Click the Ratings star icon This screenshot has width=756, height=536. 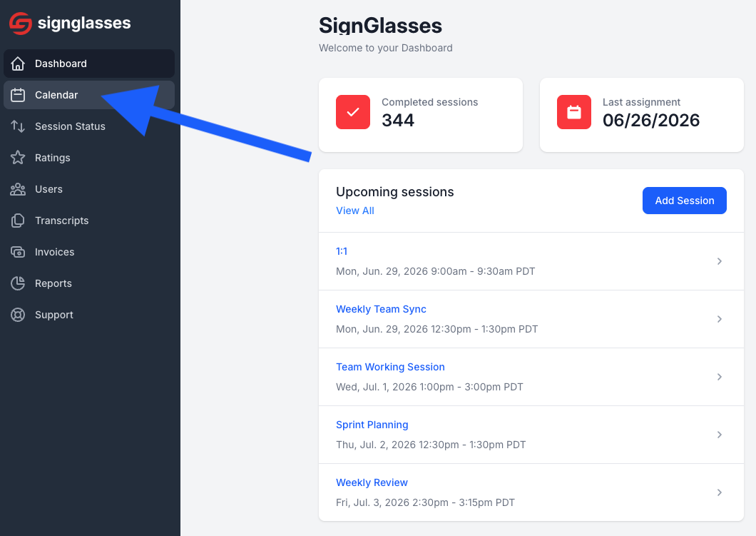point(18,158)
